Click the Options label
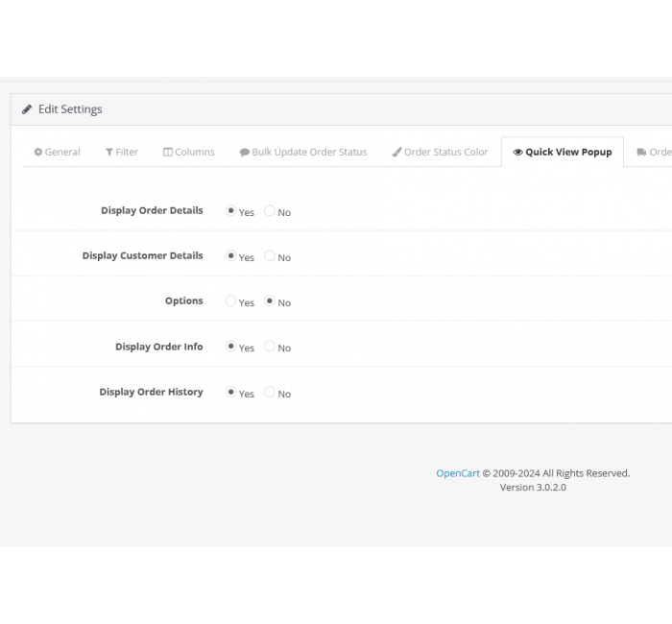The height and width of the screenshot is (624, 672). point(184,300)
